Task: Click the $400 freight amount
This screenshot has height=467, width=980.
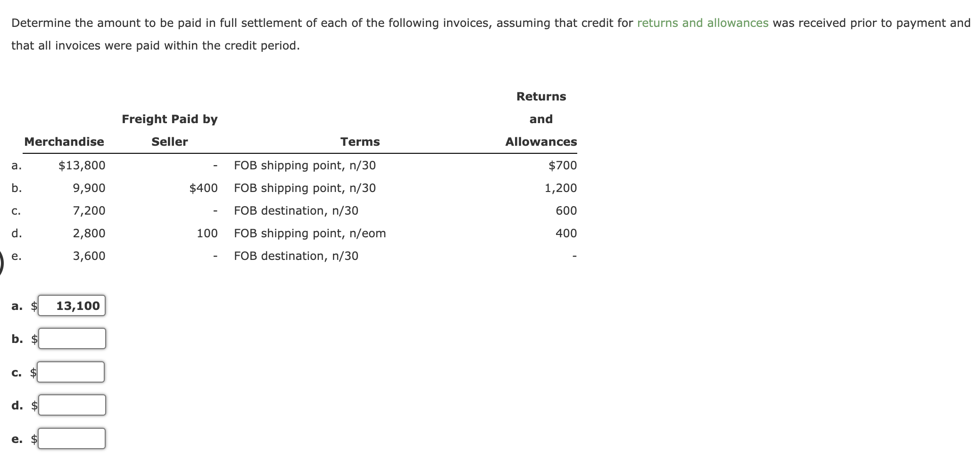Action: 203,188
